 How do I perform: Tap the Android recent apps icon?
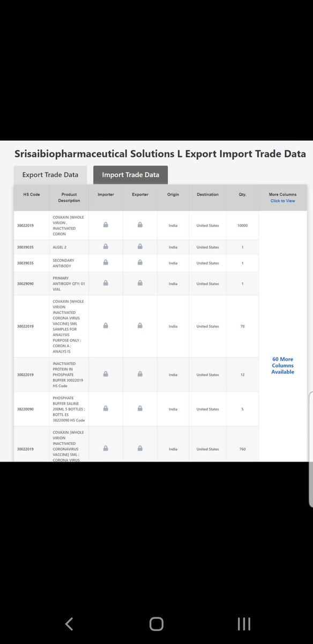[x=244, y=623]
